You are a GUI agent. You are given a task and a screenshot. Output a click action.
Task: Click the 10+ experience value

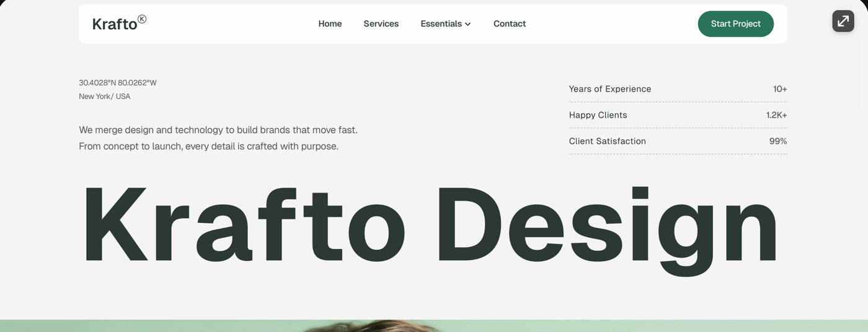pyautogui.click(x=780, y=89)
